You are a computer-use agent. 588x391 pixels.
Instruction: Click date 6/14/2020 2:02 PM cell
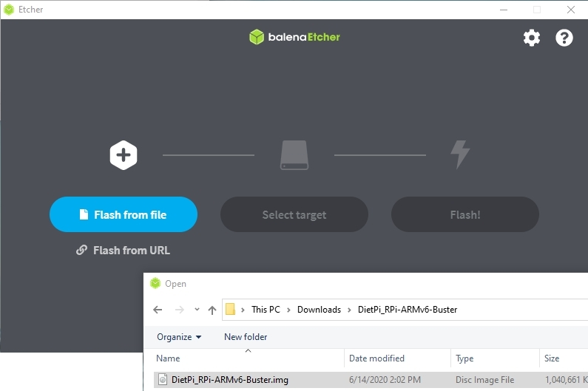385,380
